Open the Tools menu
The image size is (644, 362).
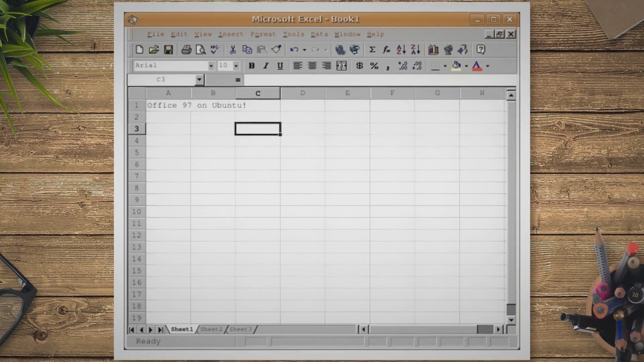point(293,34)
